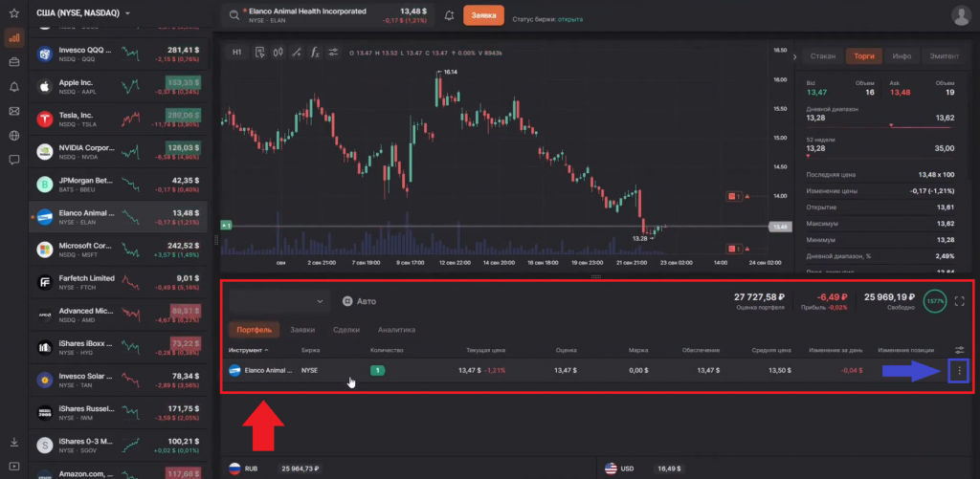Select the line drawing tool on chart
The height and width of the screenshot is (479, 980).
297,53
